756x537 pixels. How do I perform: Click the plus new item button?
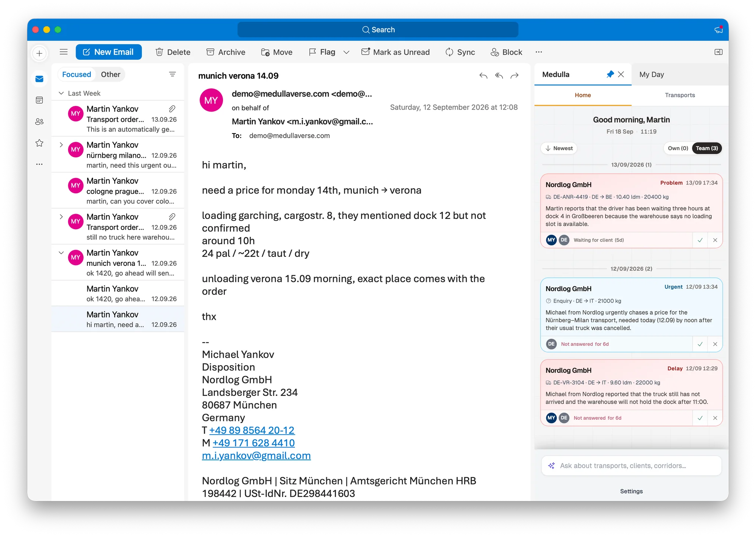[x=39, y=53]
